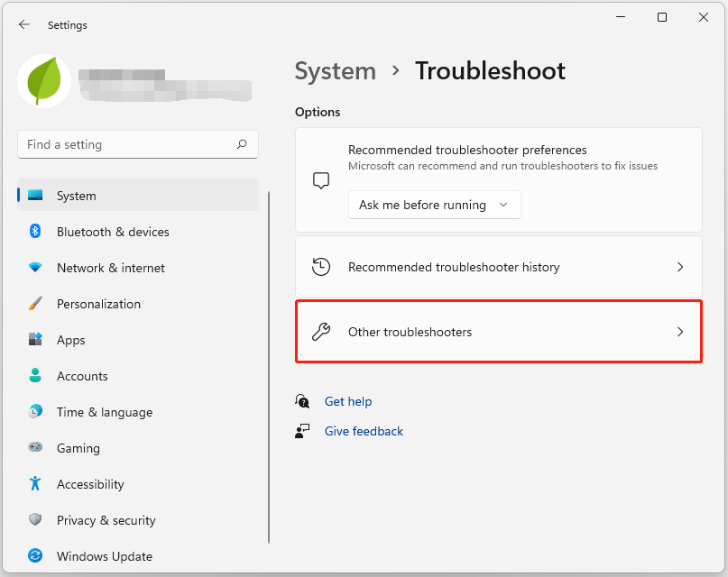728x577 pixels.
Task: Click the Time & language globe clock icon
Action: click(35, 411)
